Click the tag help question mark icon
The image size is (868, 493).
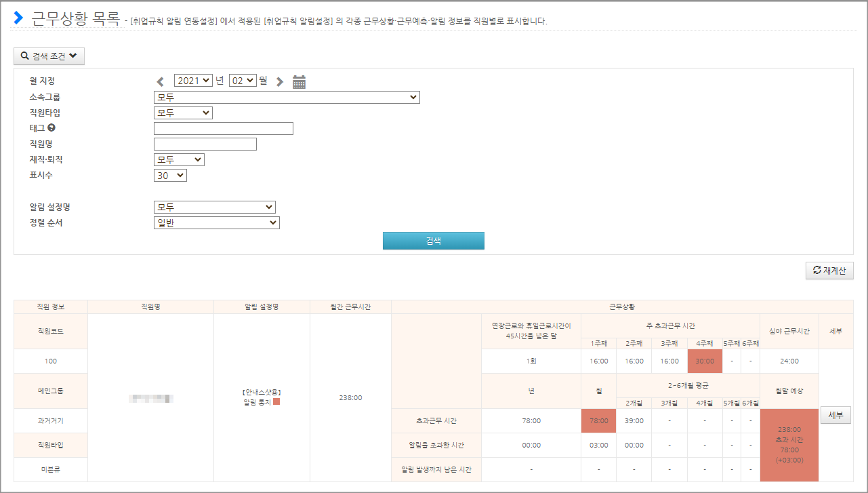click(x=51, y=128)
